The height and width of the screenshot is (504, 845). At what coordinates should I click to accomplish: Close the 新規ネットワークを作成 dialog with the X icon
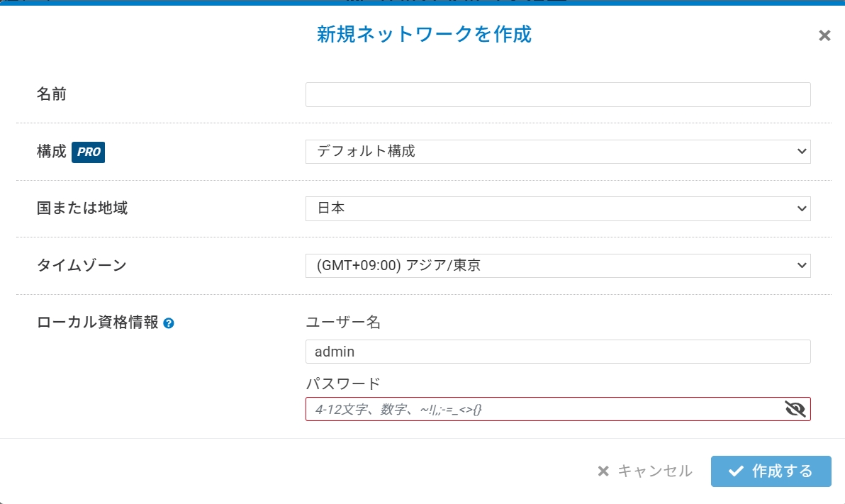click(824, 35)
